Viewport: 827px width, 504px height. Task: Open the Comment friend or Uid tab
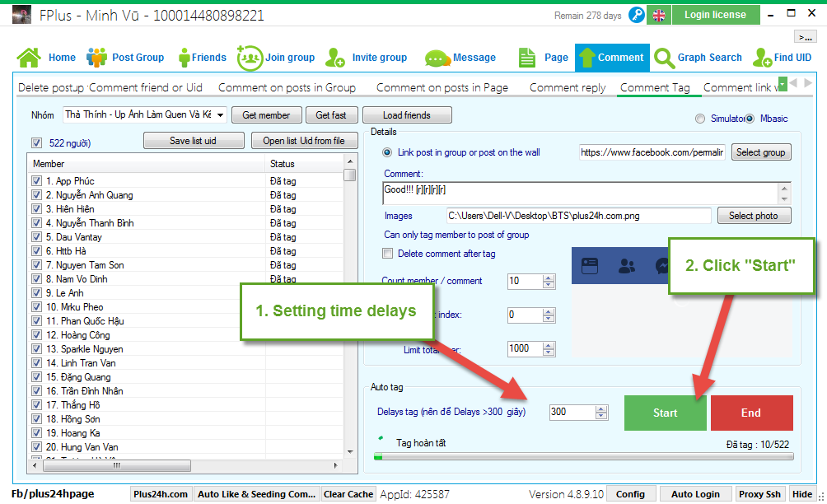(x=146, y=87)
